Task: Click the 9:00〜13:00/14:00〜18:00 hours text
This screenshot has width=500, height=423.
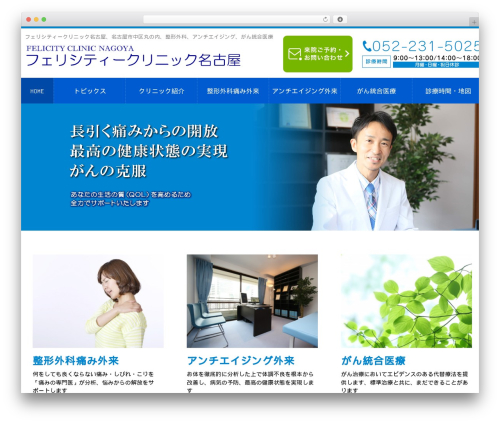Action: (x=436, y=58)
